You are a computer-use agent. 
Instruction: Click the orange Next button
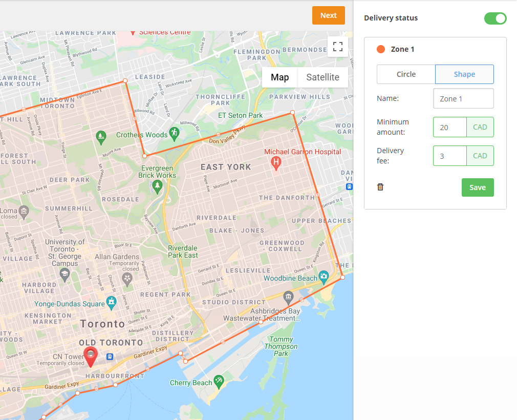(x=329, y=15)
